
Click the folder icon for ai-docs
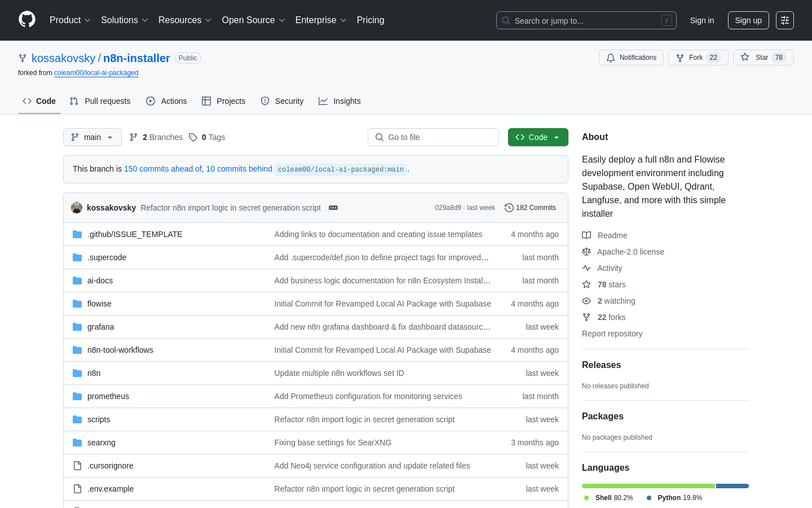(x=77, y=281)
